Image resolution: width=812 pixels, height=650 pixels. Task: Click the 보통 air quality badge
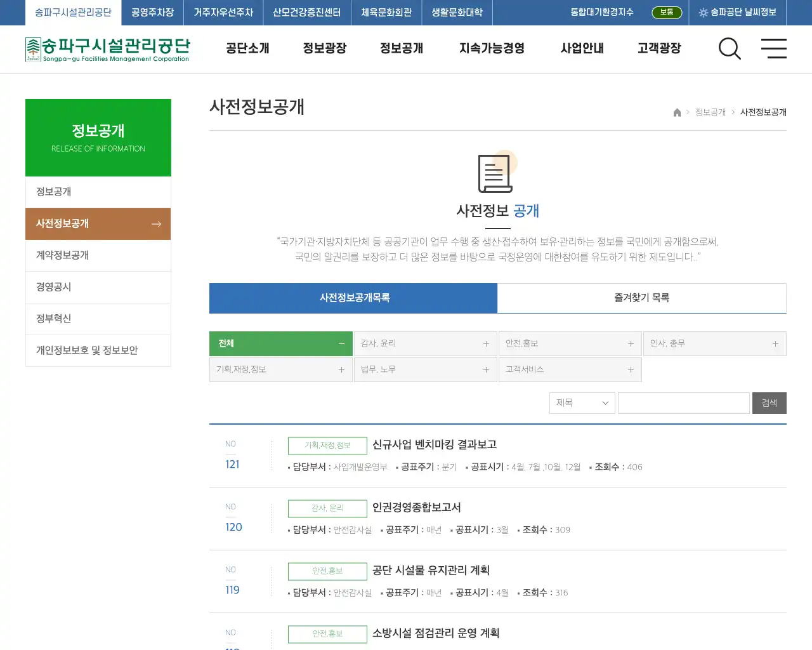[x=667, y=12]
